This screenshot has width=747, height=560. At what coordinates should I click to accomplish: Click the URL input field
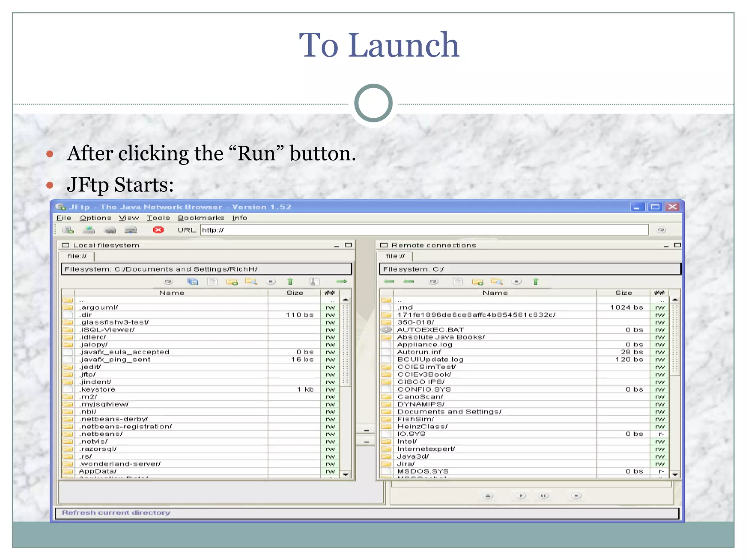click(423, 230)
